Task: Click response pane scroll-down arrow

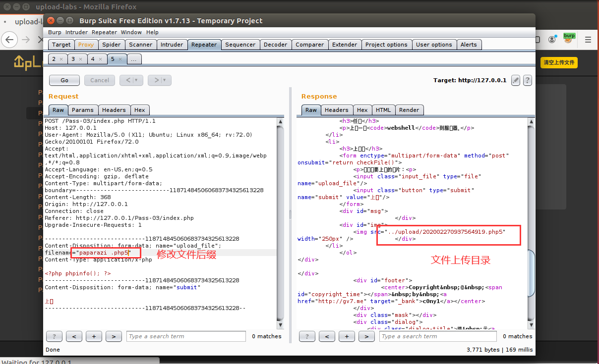Action: tap(532, 325)
